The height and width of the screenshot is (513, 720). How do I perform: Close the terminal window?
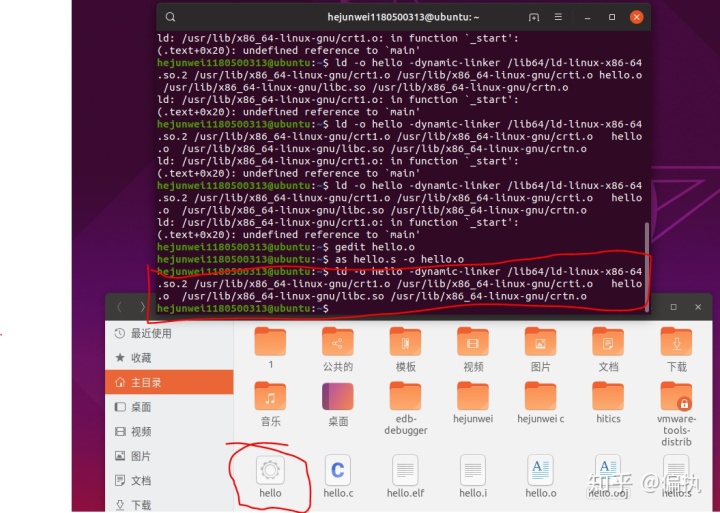(x=636, y=17)
